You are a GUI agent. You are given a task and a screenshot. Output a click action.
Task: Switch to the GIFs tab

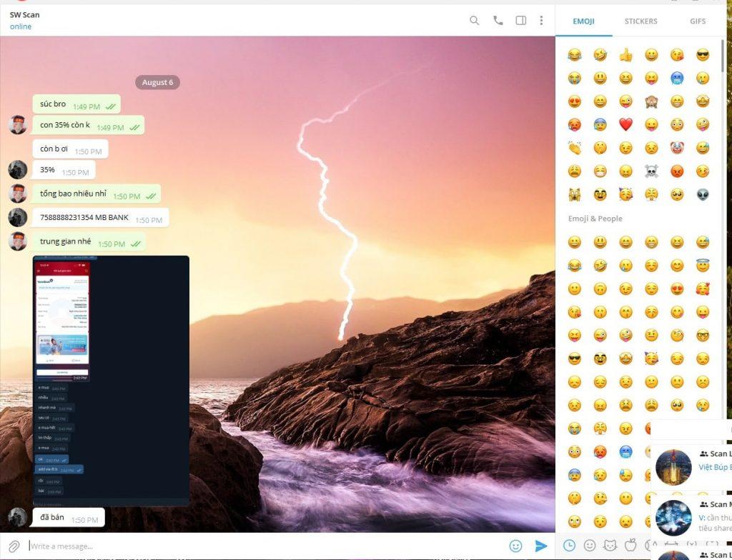[x=698, y=21]
